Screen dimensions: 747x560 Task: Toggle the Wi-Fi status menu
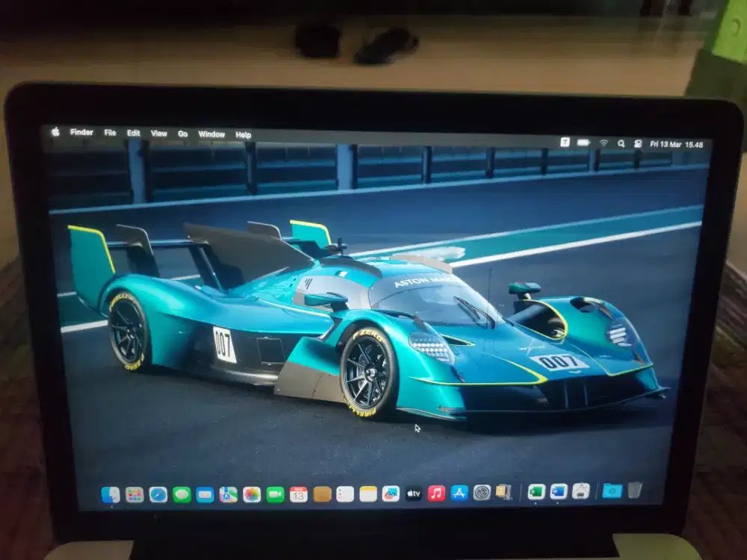(604, 143)
